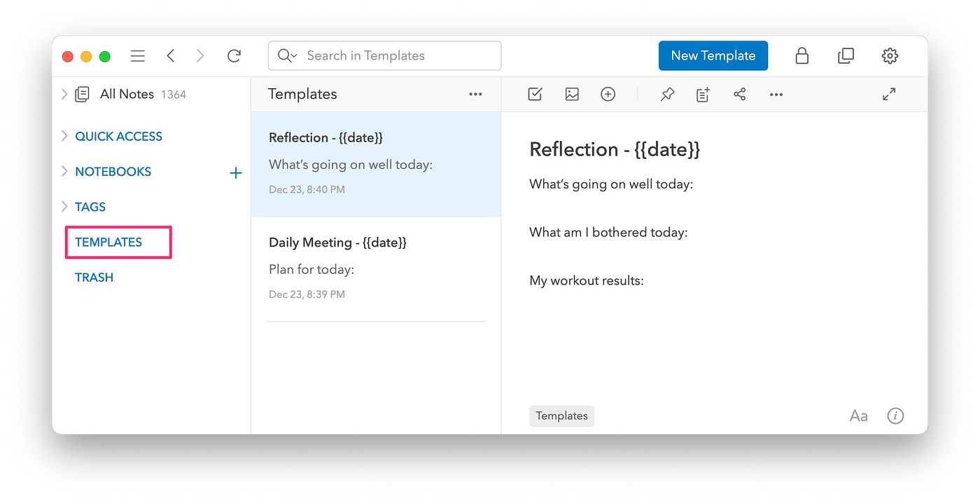Viewport: 980px width, 503px height.
Task: Open TRASH in the sidebar
Action: click(94, 277)
